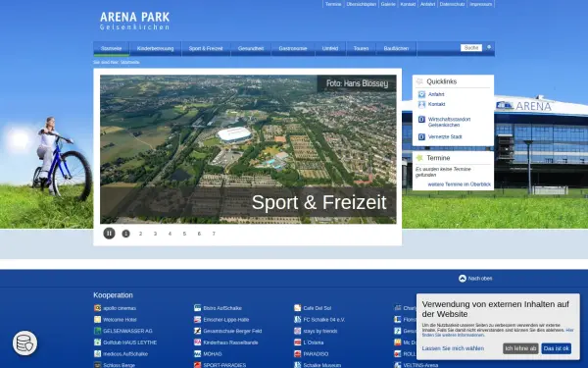588x368 pixels.
Task: Click the Vernetzte Stadt icon
Action: pos(421,137)
